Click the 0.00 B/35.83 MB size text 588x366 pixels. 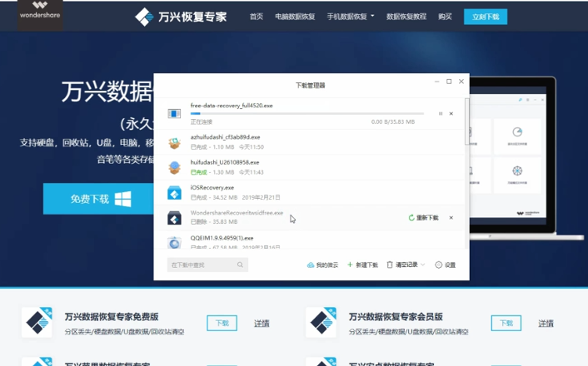tap(393, 121)
